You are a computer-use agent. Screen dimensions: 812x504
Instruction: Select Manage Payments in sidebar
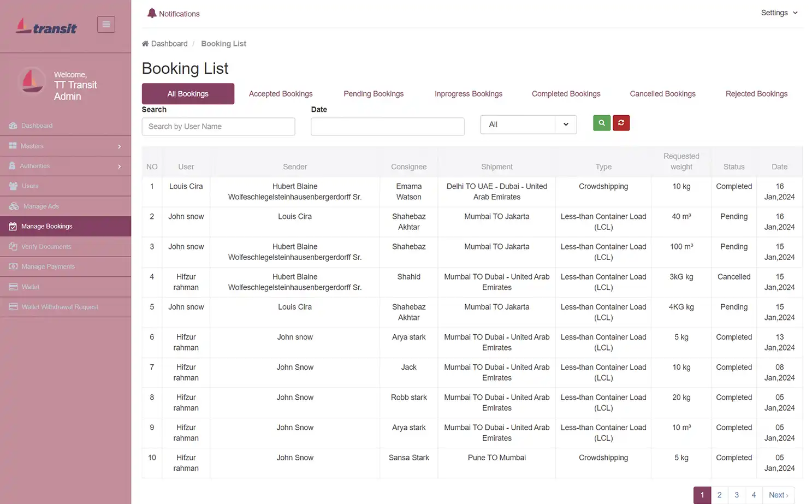point(48,266)
